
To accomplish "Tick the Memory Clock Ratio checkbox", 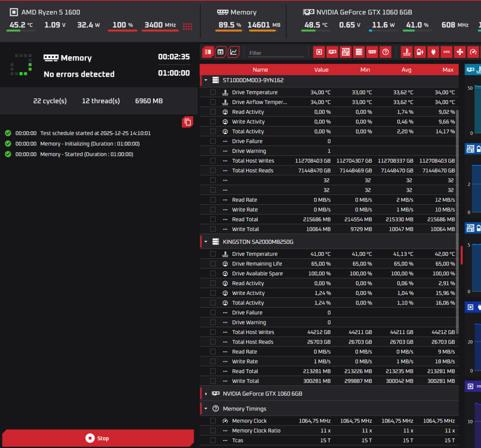I will tap(213, 431).
